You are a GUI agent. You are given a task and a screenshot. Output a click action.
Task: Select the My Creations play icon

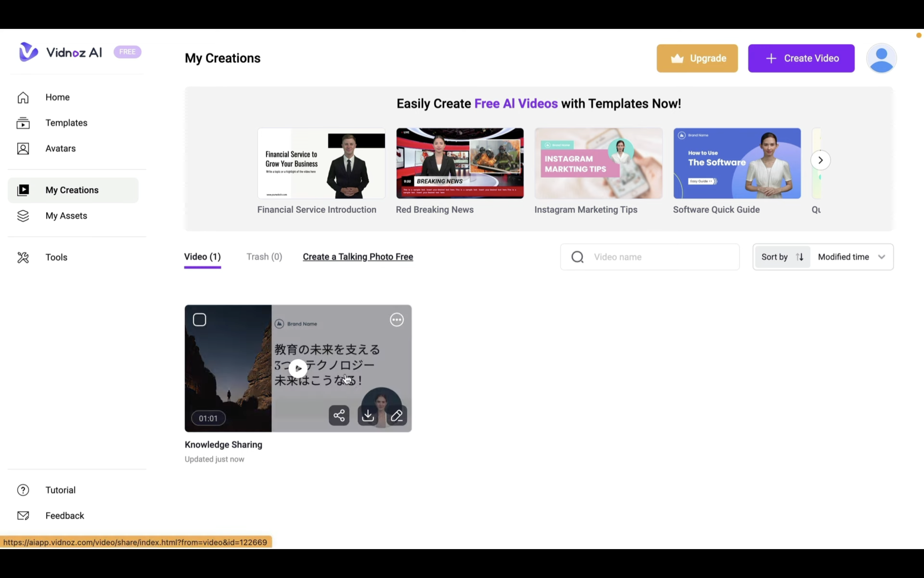23,190
